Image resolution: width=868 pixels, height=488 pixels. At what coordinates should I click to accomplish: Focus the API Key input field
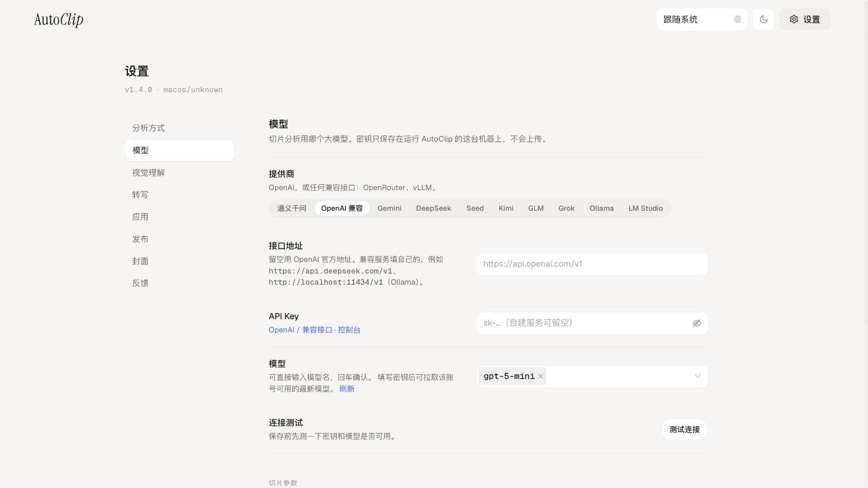pos(592,323)
